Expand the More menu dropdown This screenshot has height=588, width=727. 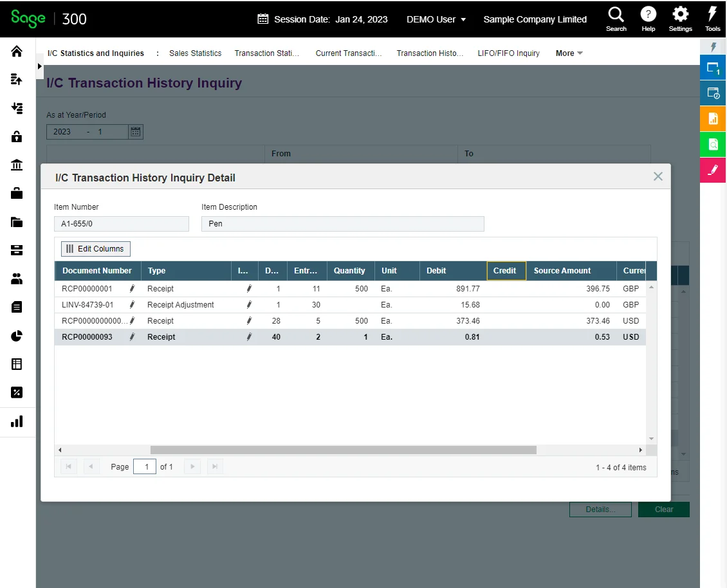pyautogui.click(x=569, y=53)
